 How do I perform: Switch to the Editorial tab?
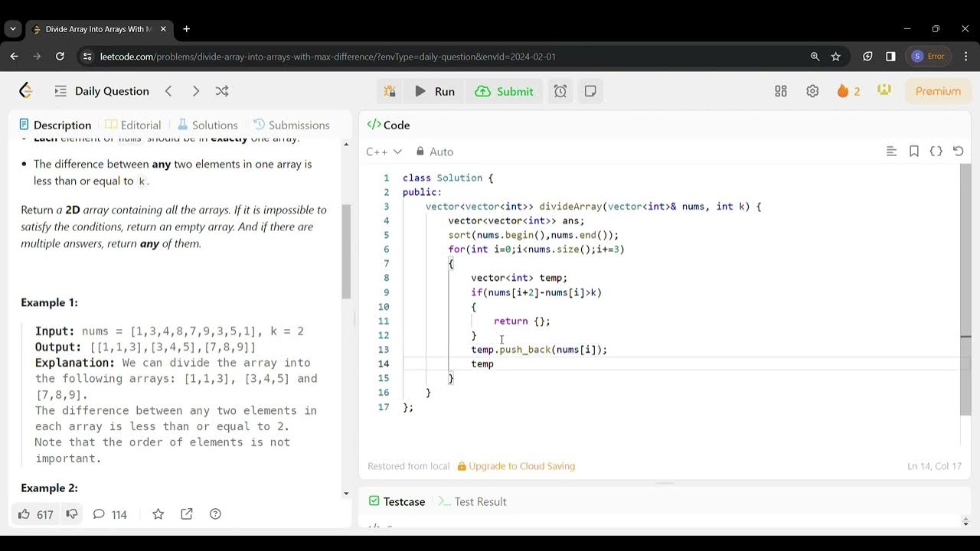coord(133,125)
